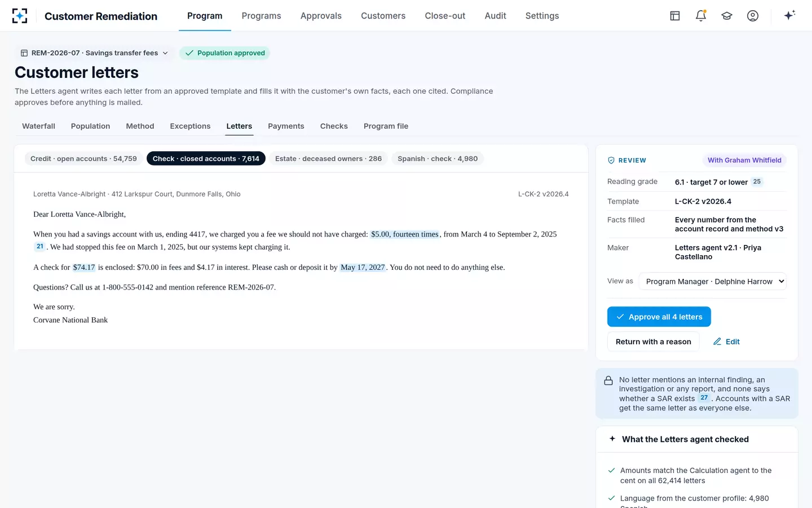Click the sparkle icon beside Letters agent checked
The height and width of the screenshot is (508, 812).
612,439
